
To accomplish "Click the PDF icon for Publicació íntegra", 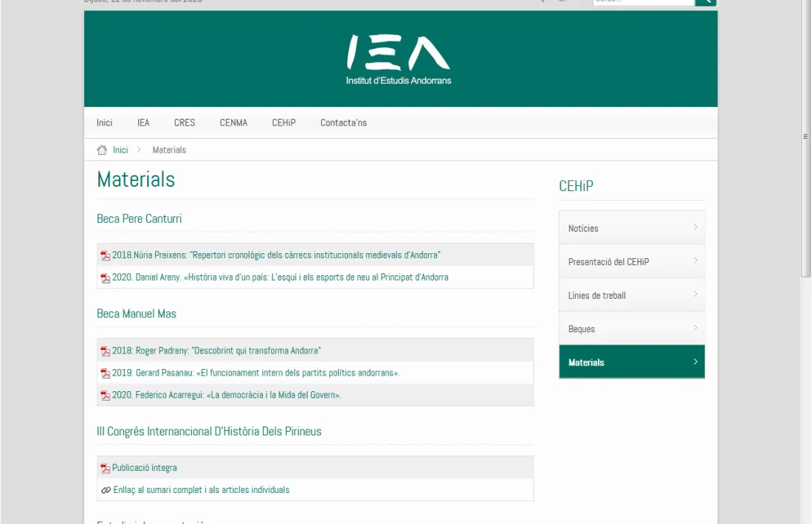I will pos(104,467).
